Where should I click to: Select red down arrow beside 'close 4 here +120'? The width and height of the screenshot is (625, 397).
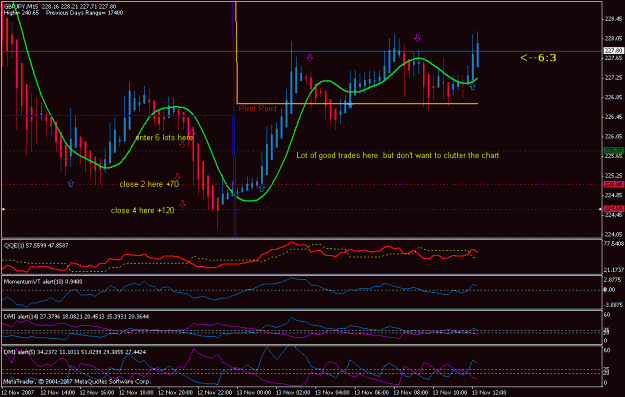point(182,204)
